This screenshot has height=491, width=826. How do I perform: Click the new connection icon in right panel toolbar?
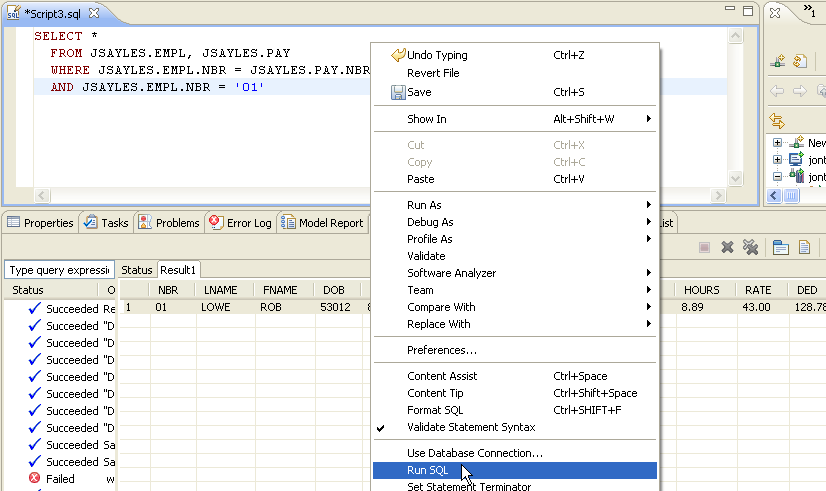click(778, 61)
